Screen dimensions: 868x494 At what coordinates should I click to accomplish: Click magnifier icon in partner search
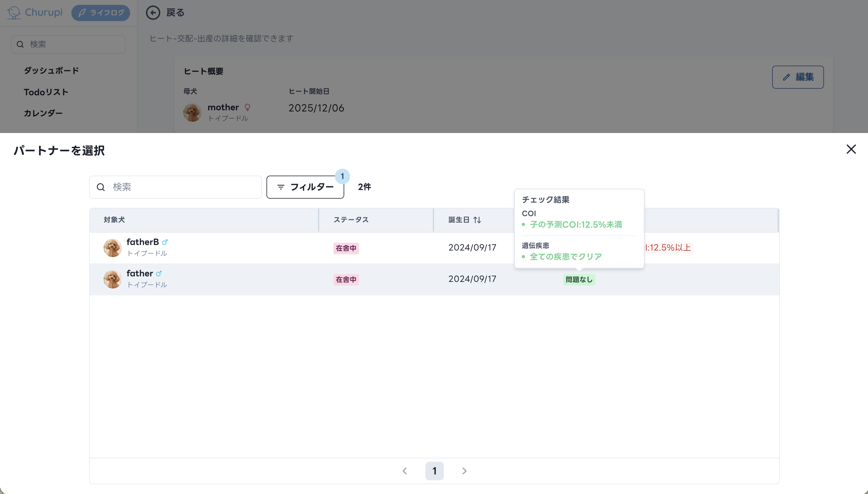coord(101,187)
